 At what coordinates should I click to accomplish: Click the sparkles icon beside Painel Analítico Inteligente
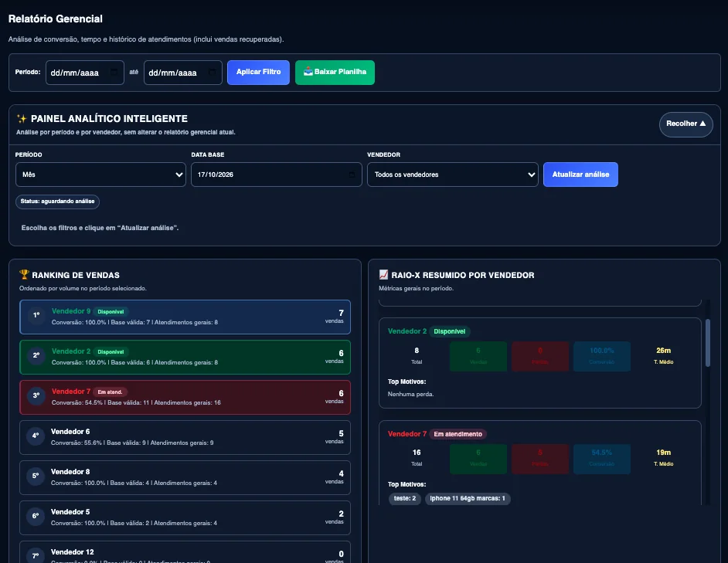pos(22,119)
